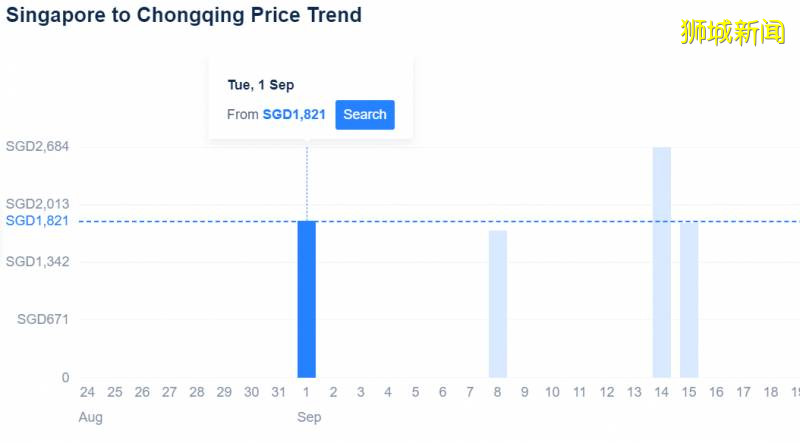Click the highlighted SGD1,821 axis label
Viewport: 800px width, 443px height.
coord(37,221)
